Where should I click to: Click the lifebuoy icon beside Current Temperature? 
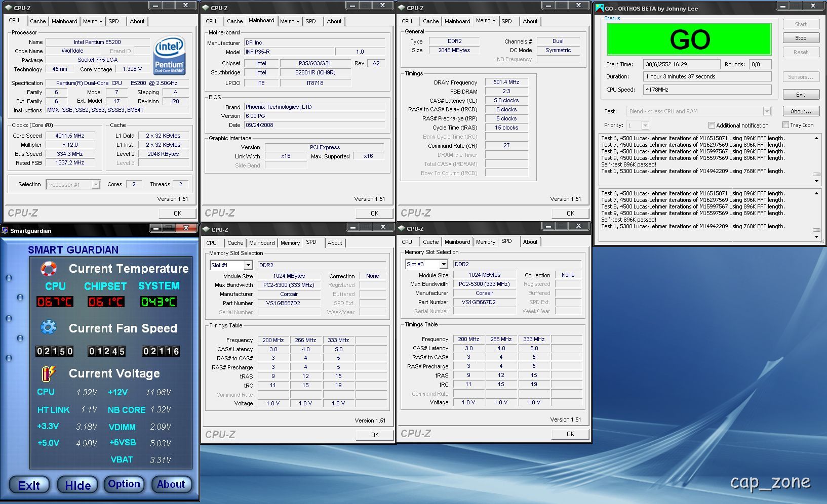[x=49, y=268]
